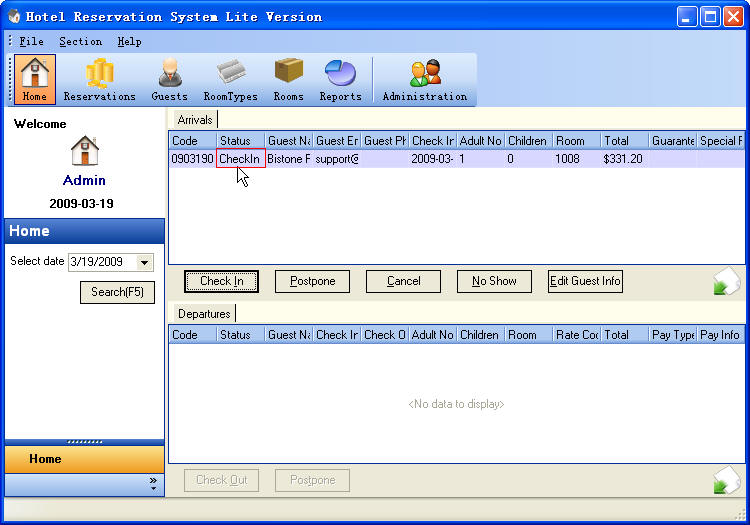Open RoomTypes from the toolbar
This screenshot has width=750, height=525.
(x=230, y=80)
